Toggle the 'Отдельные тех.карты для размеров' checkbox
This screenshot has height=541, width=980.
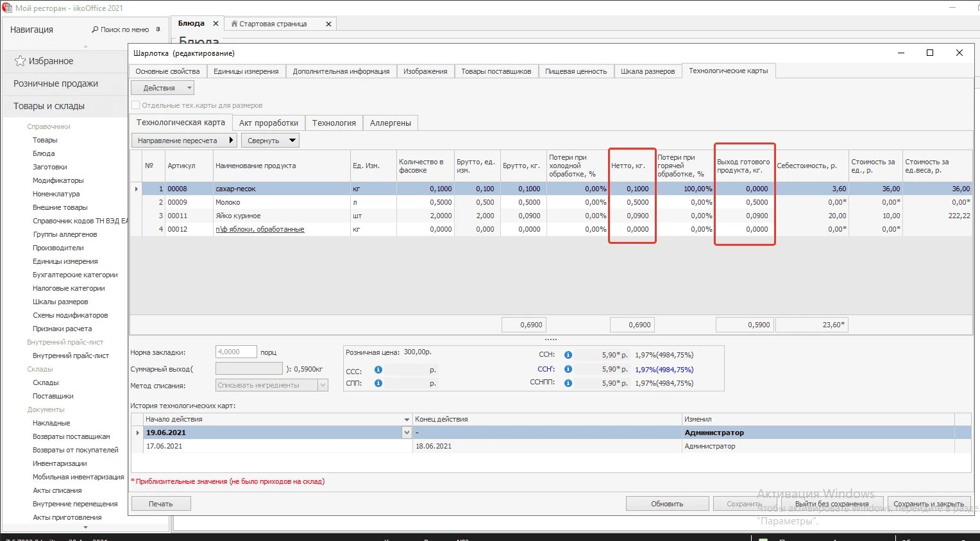click(135, 105)
